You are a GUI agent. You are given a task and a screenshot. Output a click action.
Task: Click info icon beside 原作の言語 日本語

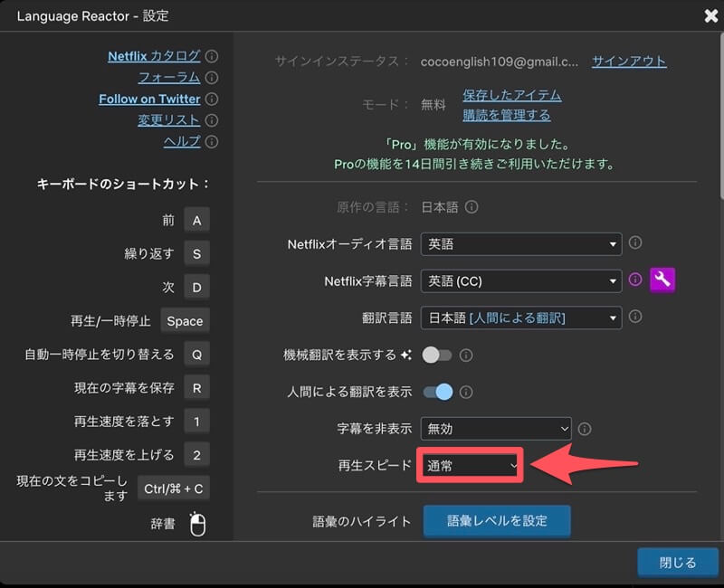coord(472,207)
